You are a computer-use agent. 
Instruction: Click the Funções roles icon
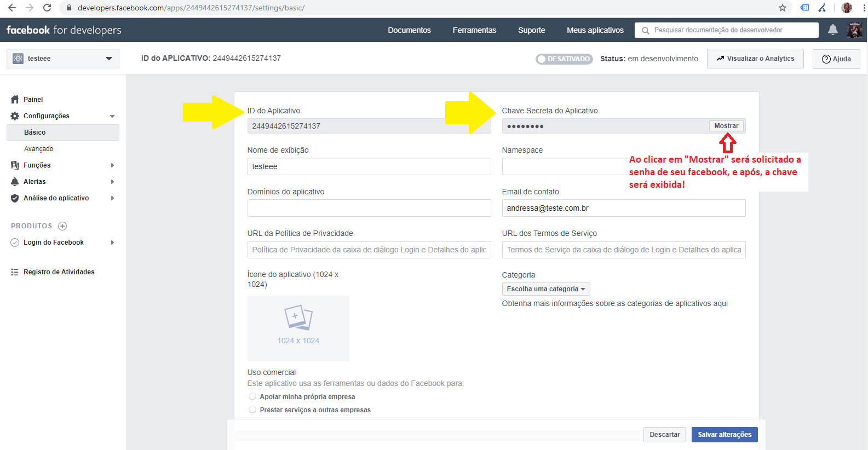15,165
